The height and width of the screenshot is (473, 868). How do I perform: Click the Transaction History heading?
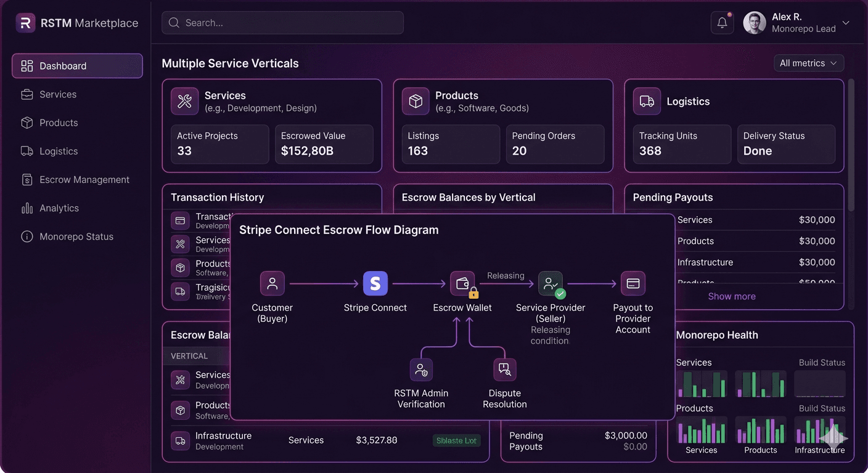(217, 197)
